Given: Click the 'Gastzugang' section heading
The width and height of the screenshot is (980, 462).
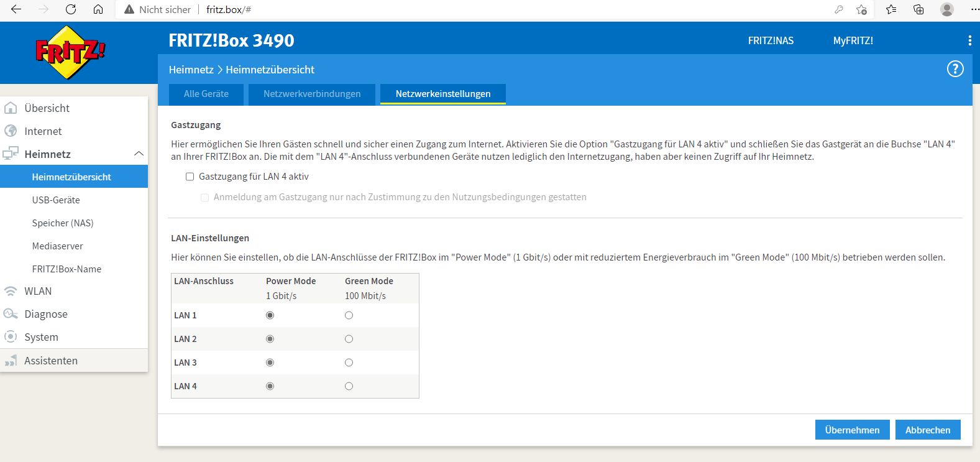Looking at the screenshot, I should point(196,125).
